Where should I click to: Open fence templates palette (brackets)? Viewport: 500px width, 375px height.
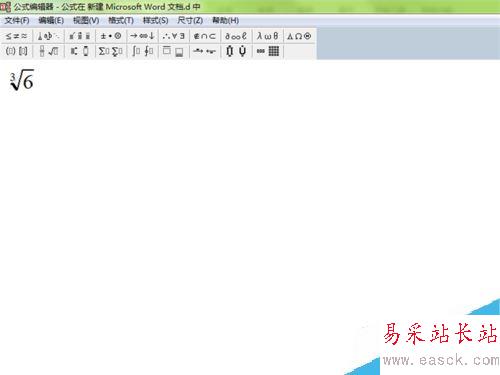tap(17, 51)
